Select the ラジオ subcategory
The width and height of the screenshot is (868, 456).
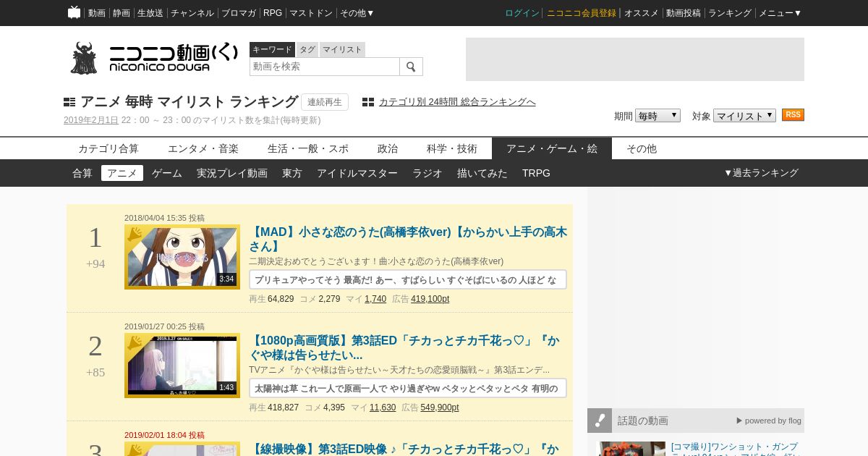tap(427, 173)
